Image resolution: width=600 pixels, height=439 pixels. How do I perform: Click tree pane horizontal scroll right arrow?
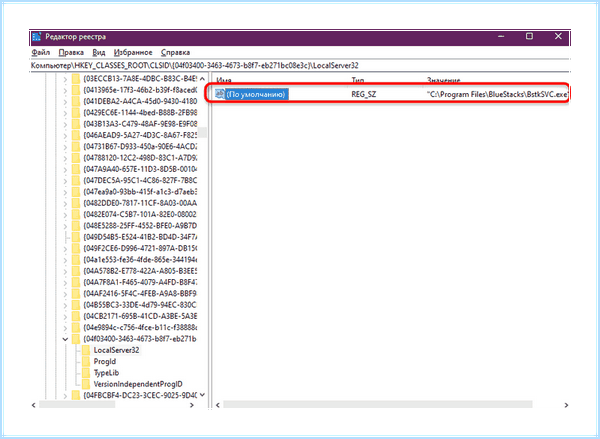click(192, 405)
